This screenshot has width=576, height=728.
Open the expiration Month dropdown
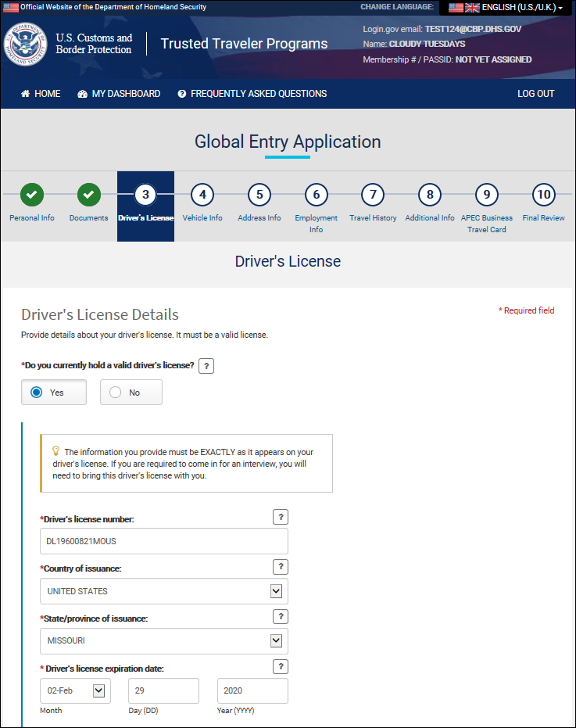[x=98, y=690]
